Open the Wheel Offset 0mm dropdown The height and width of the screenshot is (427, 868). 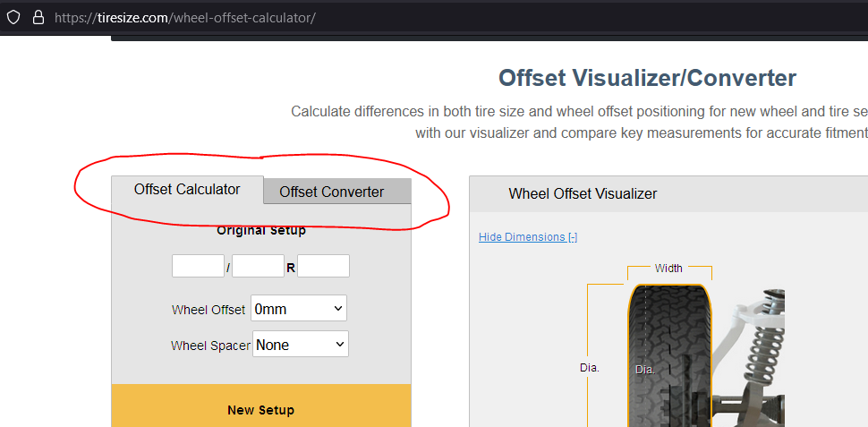point(299,309)
